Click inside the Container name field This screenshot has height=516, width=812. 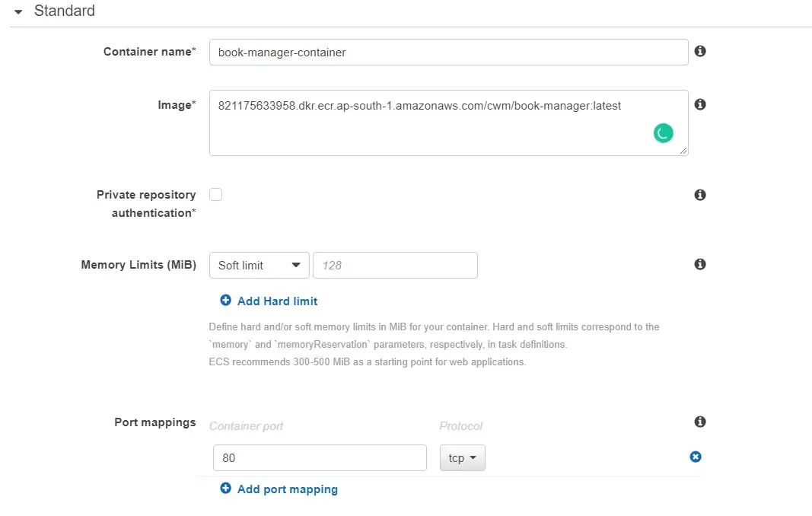[449, 52]
